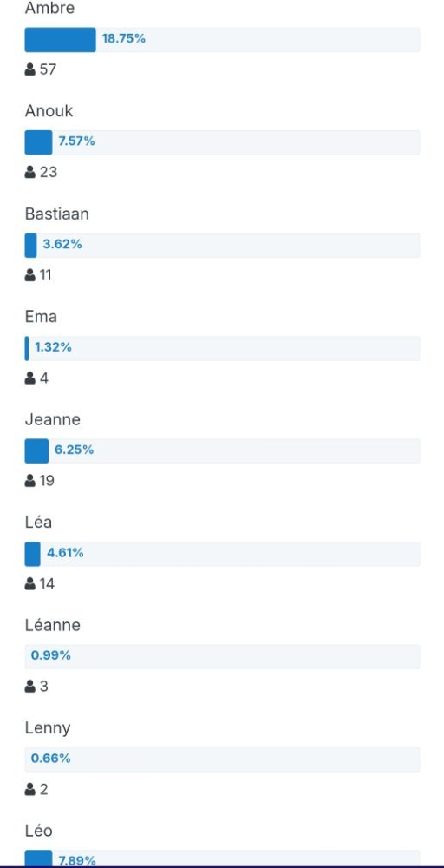
Task: Click the person icon next to 2
Action: coord(29,790)
